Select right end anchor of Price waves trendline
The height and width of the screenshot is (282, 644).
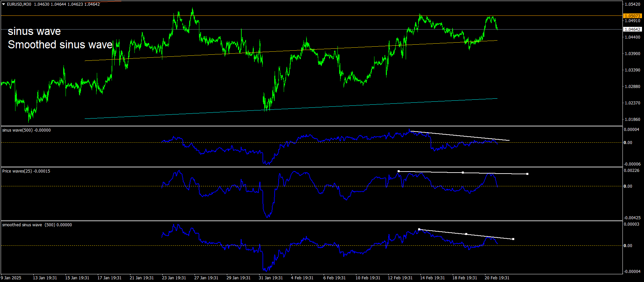point(527,174)
